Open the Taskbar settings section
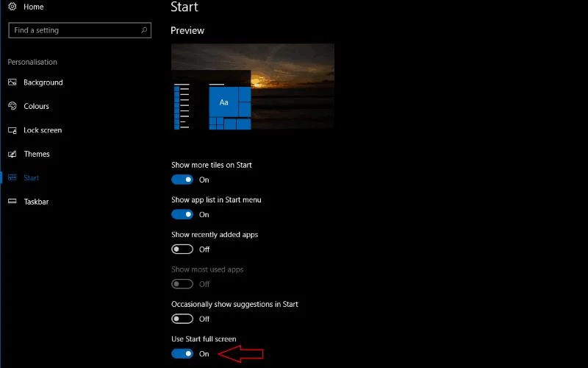Viewport: 588px width, 368px height. click(x=36, y=202)
